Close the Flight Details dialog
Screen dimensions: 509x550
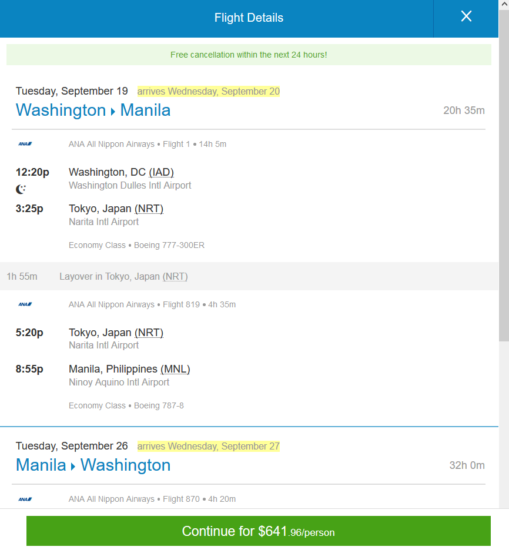click(466, 16)
